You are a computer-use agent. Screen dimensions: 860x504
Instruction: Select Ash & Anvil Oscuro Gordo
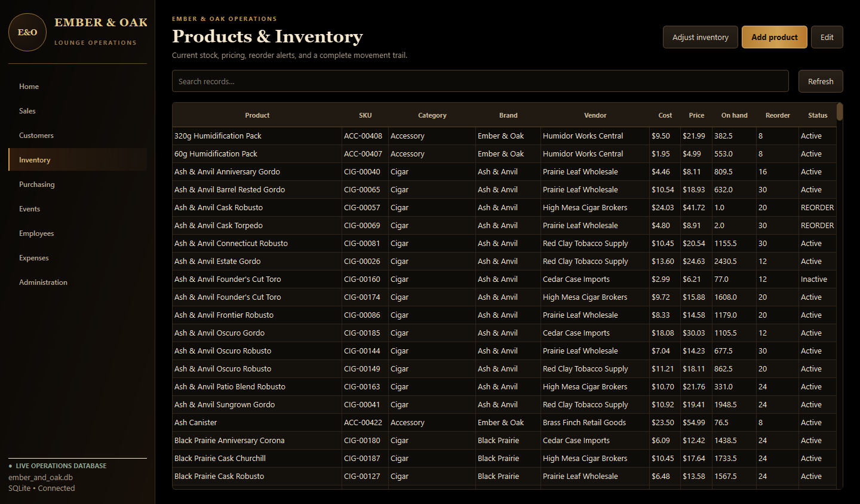click(505, 333)
